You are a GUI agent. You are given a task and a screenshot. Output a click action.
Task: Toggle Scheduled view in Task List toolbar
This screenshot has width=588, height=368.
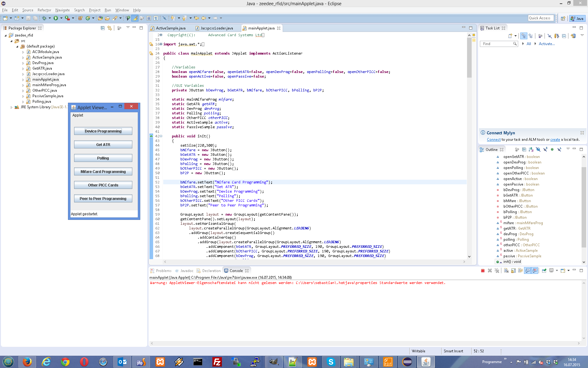pos(531,36)
